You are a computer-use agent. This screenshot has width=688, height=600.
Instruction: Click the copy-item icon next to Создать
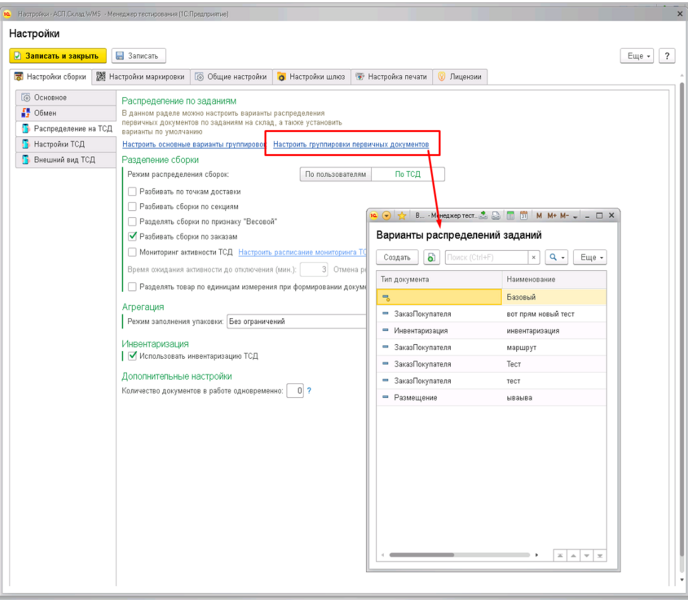point(431,257)
